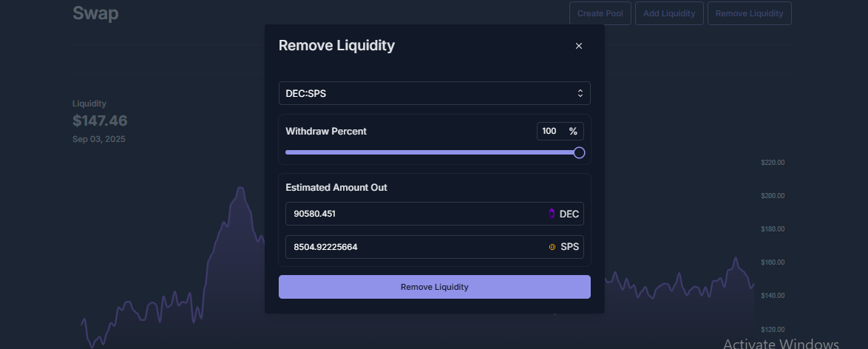This screenshot has height=349, width=868.
Task: Click the top-right Remove Liquidity button
Action: tap(750, 13)
